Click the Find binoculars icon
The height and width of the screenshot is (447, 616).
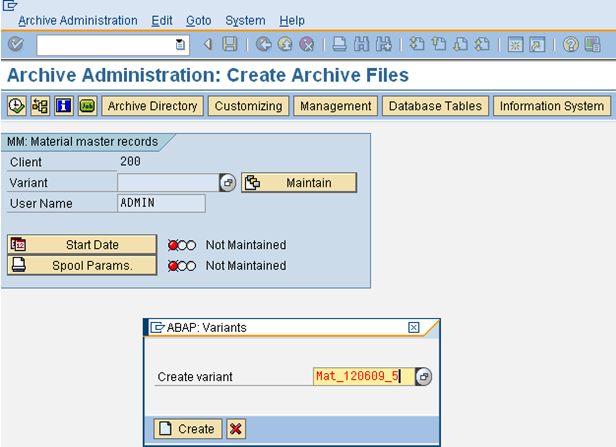click(361, 44)
